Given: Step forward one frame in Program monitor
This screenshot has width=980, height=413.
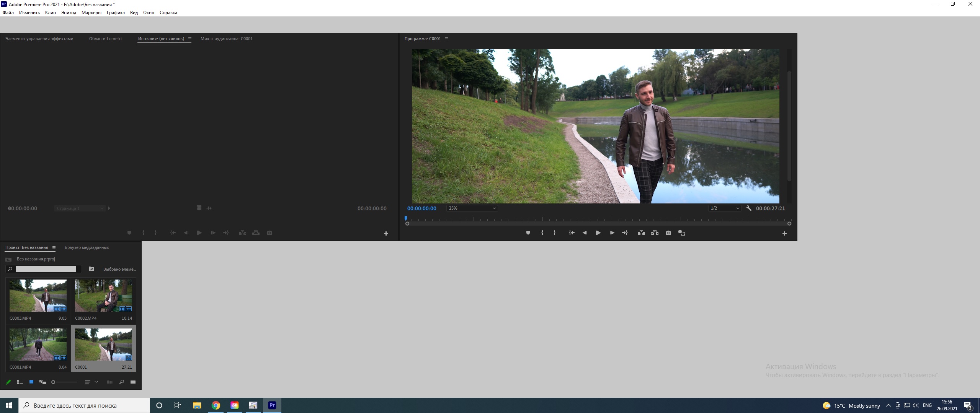Looking at the screenshot, I should tap(612, 233).
